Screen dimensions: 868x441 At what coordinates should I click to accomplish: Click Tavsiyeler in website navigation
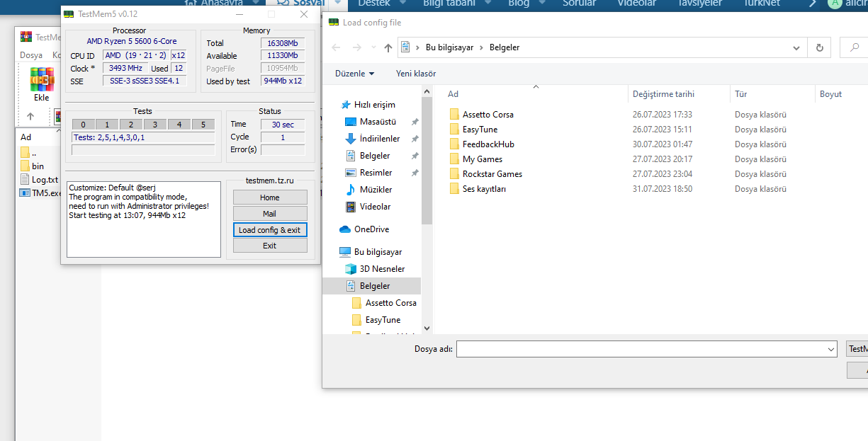(701, 4)
